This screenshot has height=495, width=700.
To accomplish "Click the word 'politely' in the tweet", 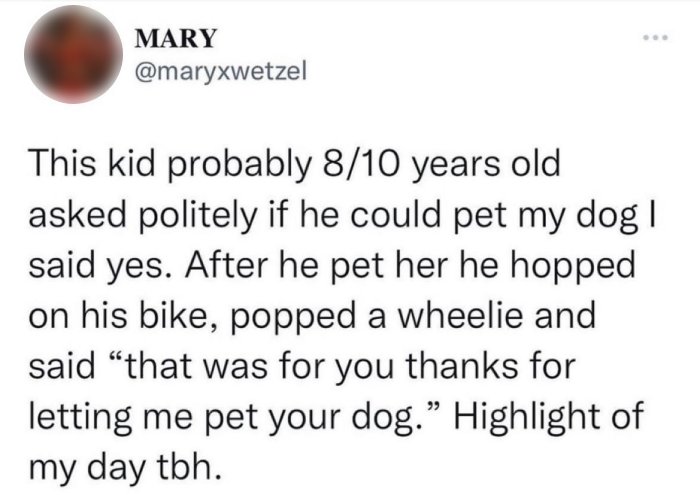I will click(x=199, y=216).
